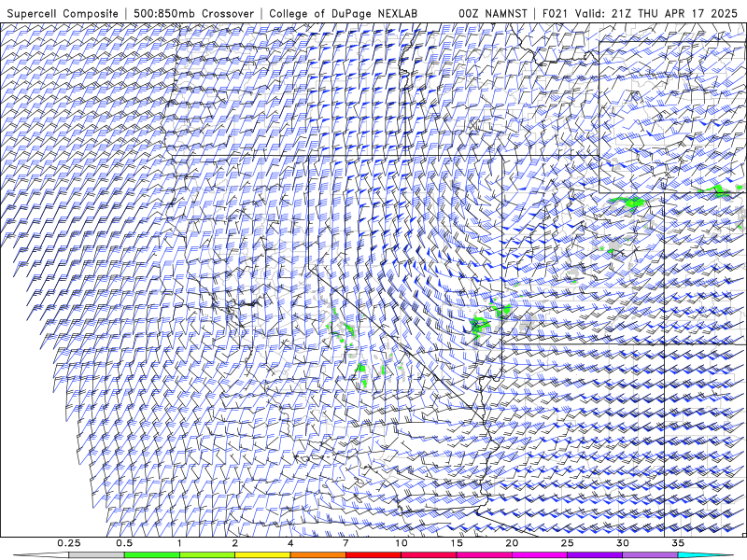Click the "20" legend label
Image resolution: width=747 pixels, height=560 pixels.
[x=512, y=543]
